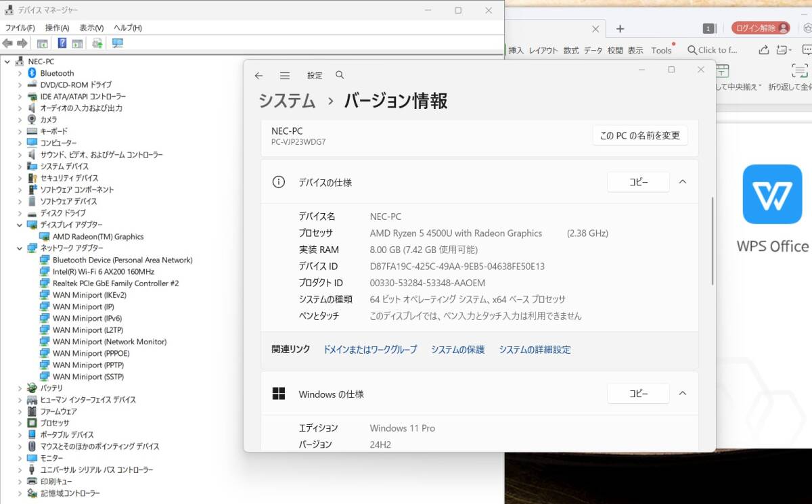The height and width of the screenshot is (504, 812).
Task: Click the tab counter icon in WPS
Action: tap(708, 28)
